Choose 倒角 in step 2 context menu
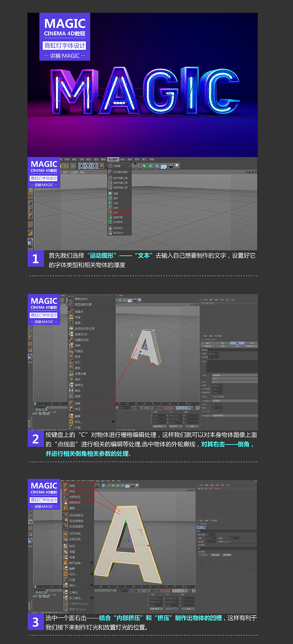The height and width of the screenshot is (644, 293). [x=91, y=403]
